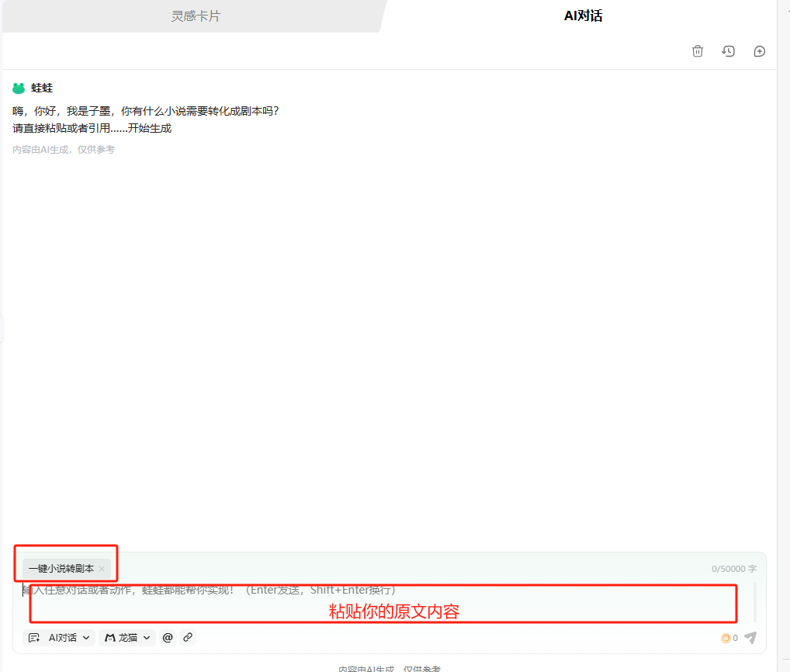Click the chevron beside 龙猫
The height and width of the screenshot is (672, 790).
pos(147,638)
